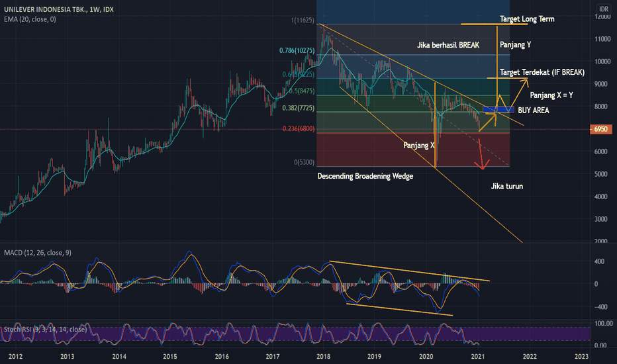Click the 9000 value on price axis
617x364 pixels.
coord(602,84)
